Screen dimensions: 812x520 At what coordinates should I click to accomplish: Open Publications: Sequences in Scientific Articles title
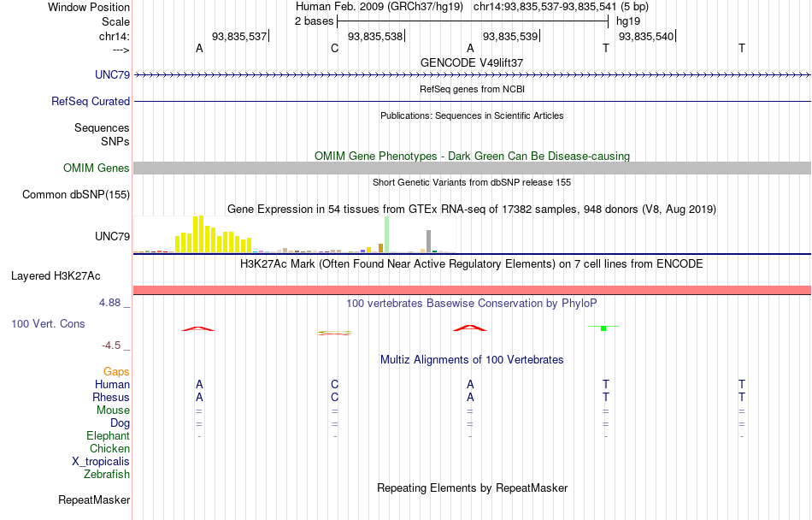pos(472,115)
